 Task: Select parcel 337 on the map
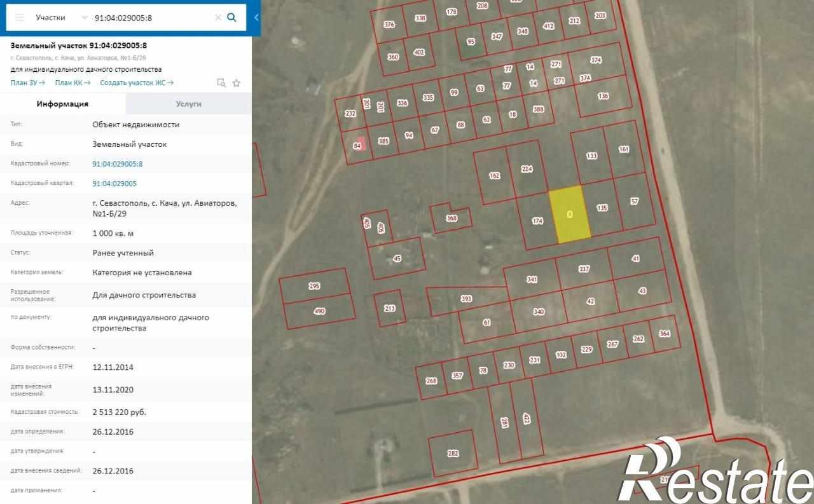[584, 269]
